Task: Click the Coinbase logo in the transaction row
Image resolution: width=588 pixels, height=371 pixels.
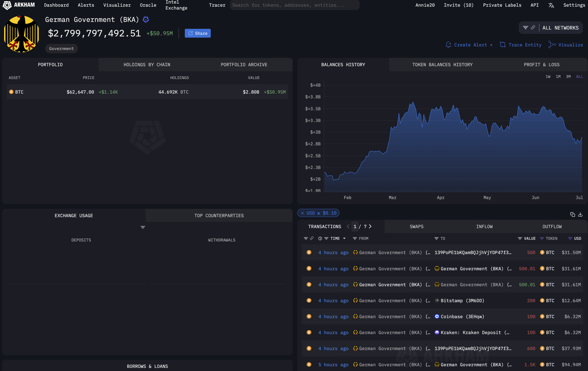Action: tap(437, 316)
